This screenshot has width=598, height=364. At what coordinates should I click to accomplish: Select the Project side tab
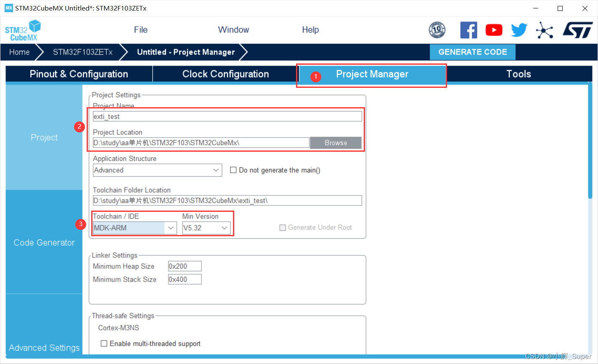pyautogui.click(x=44, y=137)
